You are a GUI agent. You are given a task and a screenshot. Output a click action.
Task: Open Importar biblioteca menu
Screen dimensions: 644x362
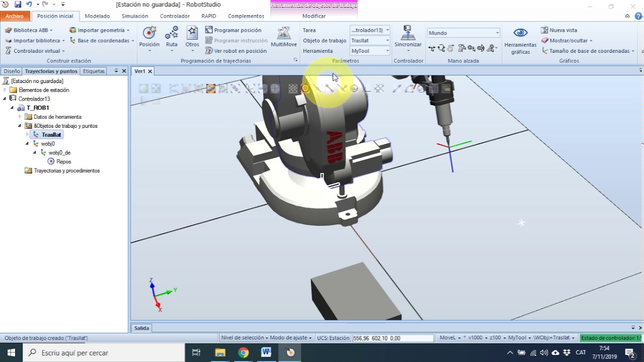[35, 40]
